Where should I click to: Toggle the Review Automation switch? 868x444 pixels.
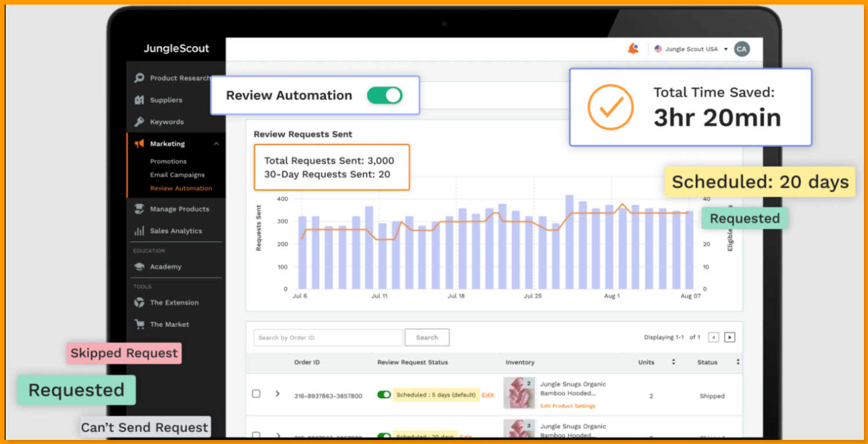[385, 96]
